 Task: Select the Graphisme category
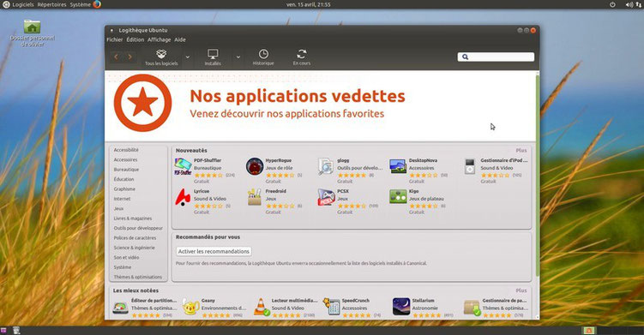[124, 189]
